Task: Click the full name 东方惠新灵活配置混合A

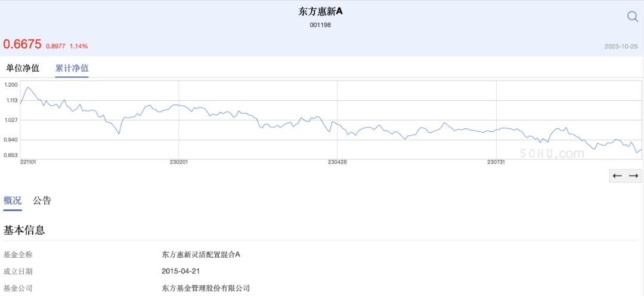Action: click(x=202, y=254)
